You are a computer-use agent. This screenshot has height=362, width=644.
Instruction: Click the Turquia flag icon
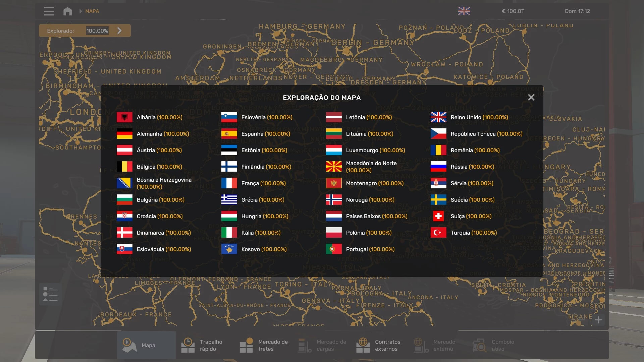[x=438, y=233]
